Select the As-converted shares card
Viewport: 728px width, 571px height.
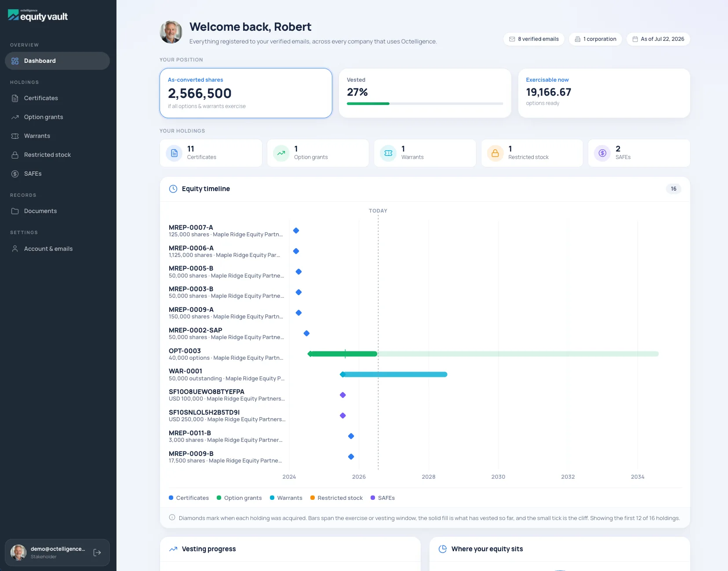(x=246, y=93)
